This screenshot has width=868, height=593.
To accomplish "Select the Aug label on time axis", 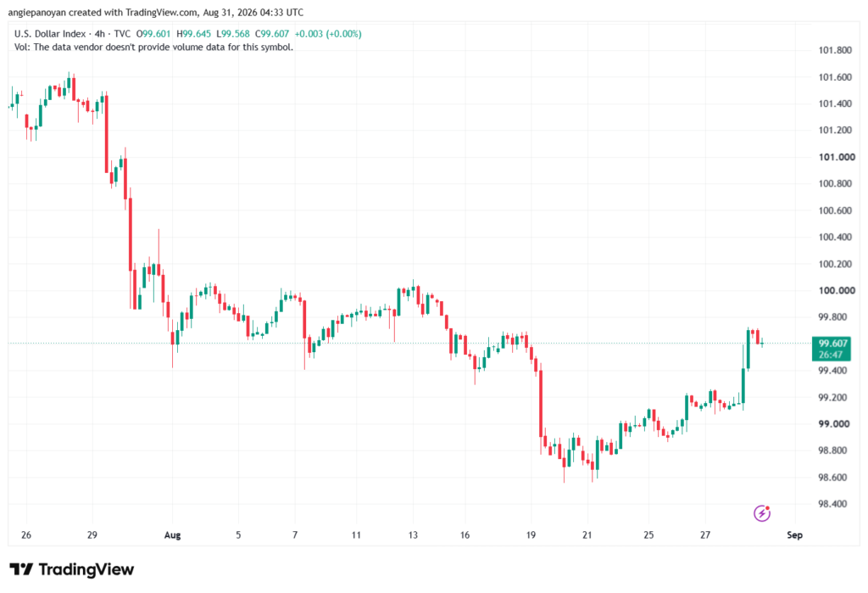I will (x=172, y=535).
